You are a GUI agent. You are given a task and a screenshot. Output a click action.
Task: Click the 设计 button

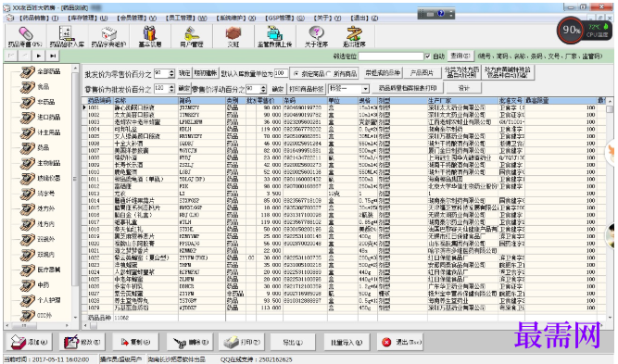coord(464,88)
